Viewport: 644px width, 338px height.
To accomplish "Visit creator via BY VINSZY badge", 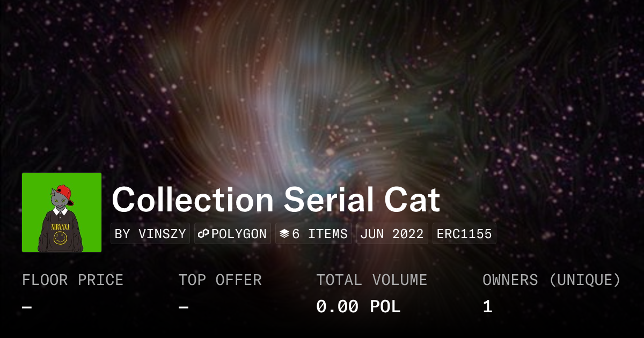I will tap(150, 234).
